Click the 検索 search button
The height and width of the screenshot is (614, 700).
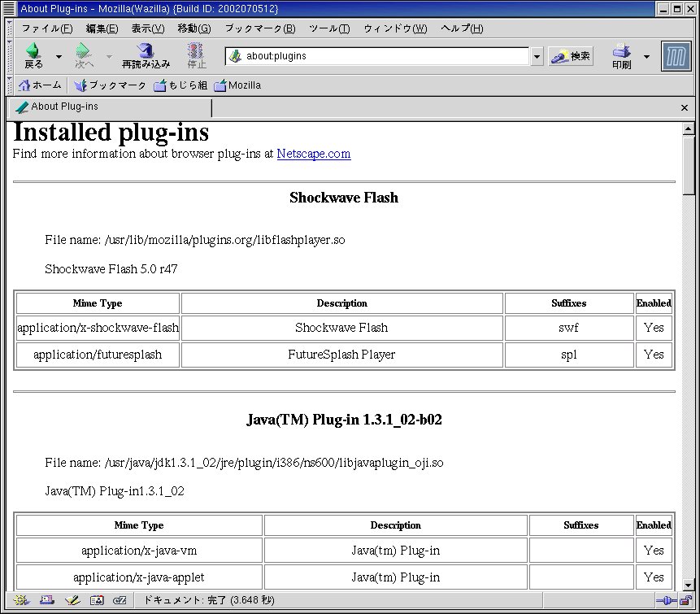[571, 56]
